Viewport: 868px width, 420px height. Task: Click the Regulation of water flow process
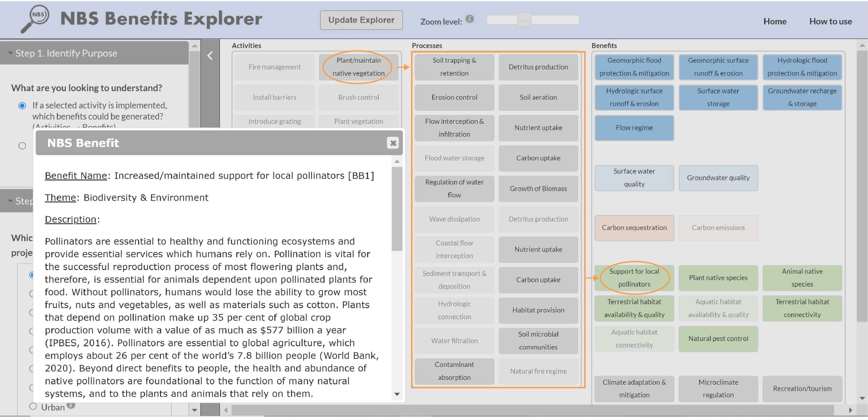point(454,188)
